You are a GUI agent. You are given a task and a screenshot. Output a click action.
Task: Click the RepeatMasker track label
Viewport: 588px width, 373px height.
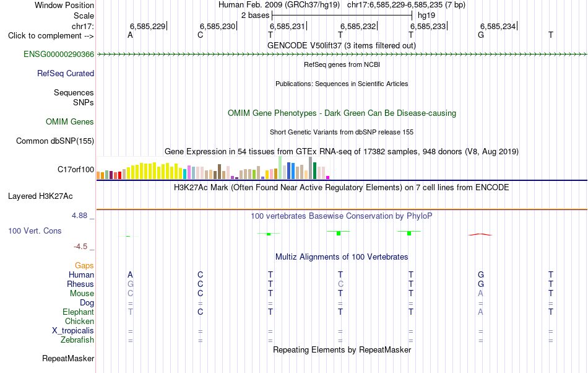(68, 358)
